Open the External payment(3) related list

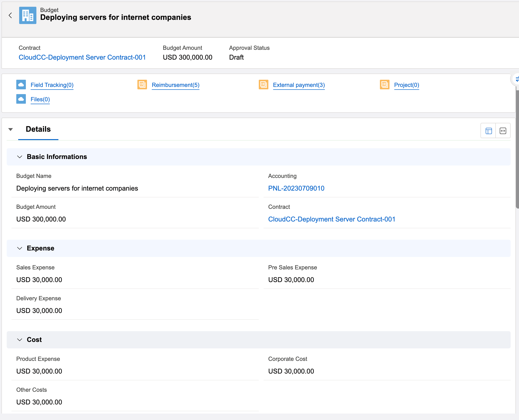[299, 85]
